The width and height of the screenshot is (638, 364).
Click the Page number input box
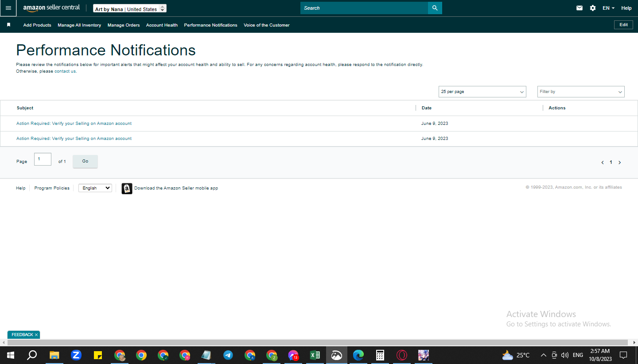(43, 159)
